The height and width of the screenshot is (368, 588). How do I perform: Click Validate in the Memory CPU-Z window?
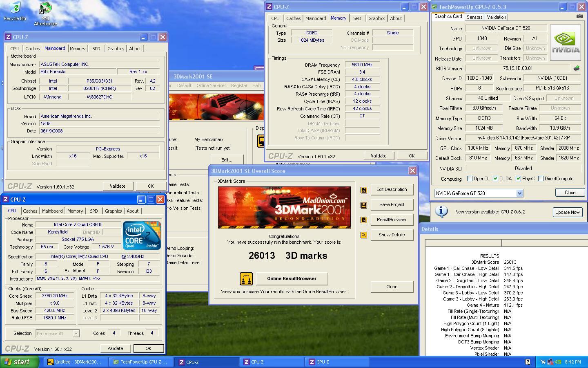tap(378, 156)
